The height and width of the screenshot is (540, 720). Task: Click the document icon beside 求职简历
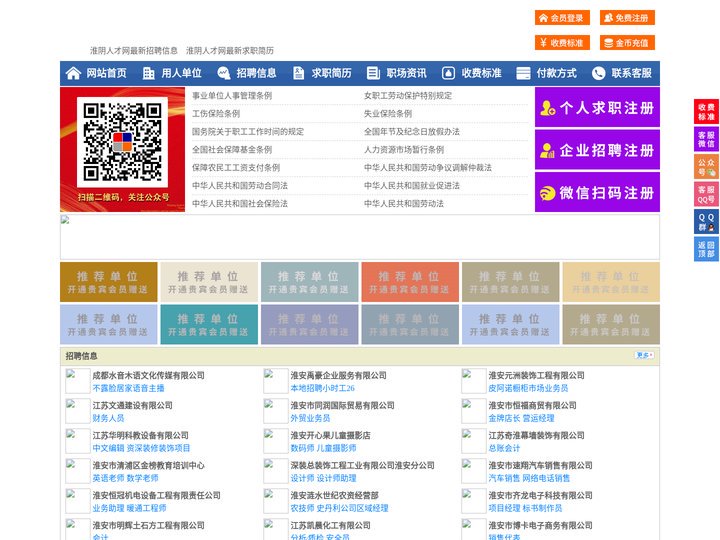pos(298,73)
